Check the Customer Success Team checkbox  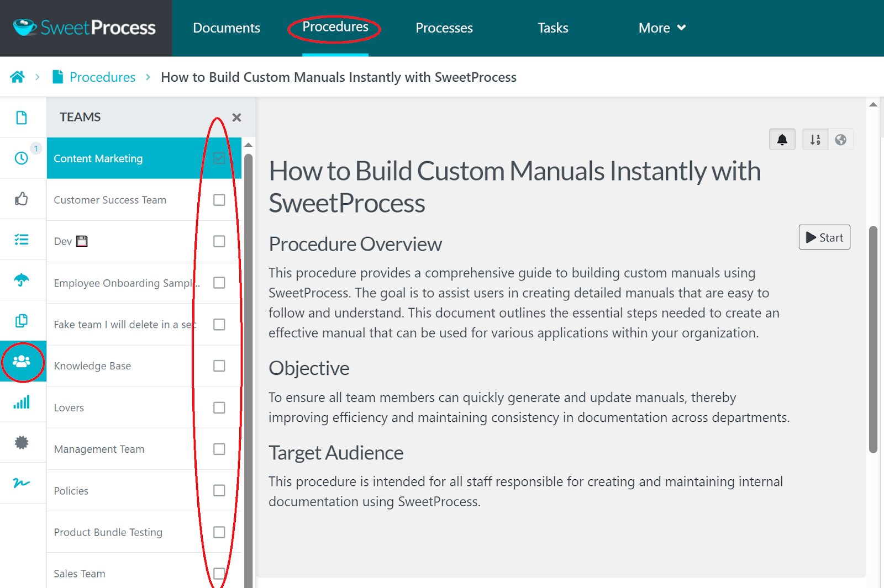[x=219, y=200]
